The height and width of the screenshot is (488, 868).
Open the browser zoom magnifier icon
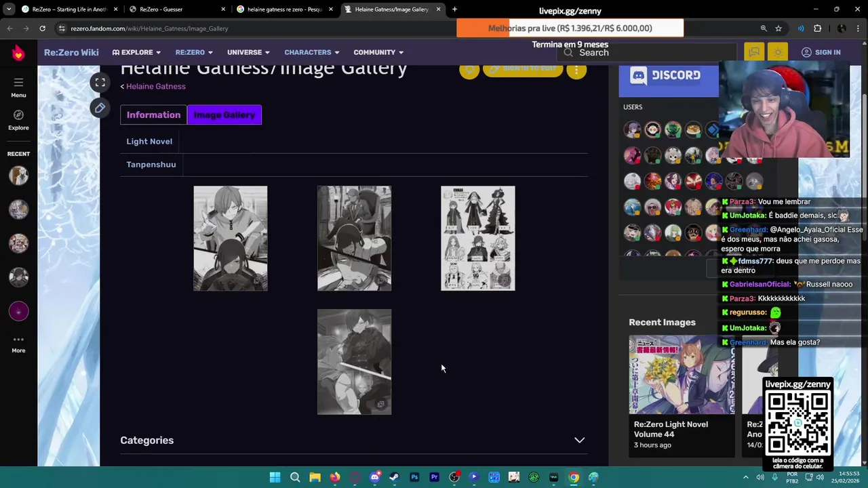pyautogui.click(x=764, y=28)
